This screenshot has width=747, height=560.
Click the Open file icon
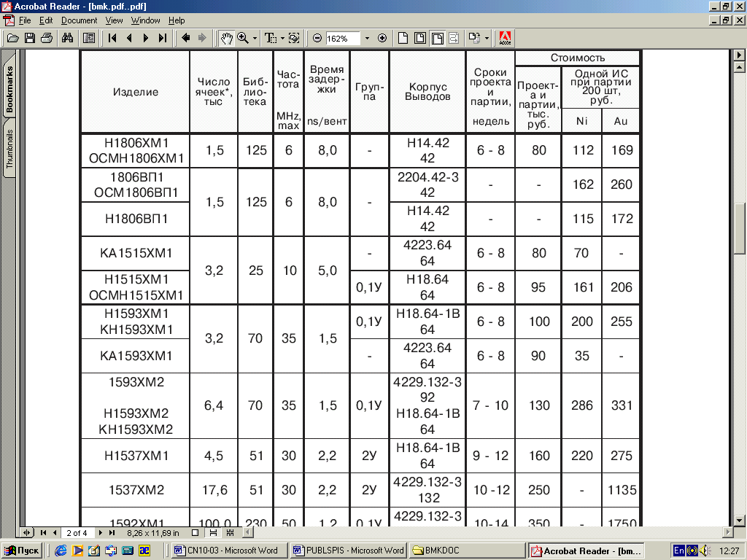click(x=12, y=38)
